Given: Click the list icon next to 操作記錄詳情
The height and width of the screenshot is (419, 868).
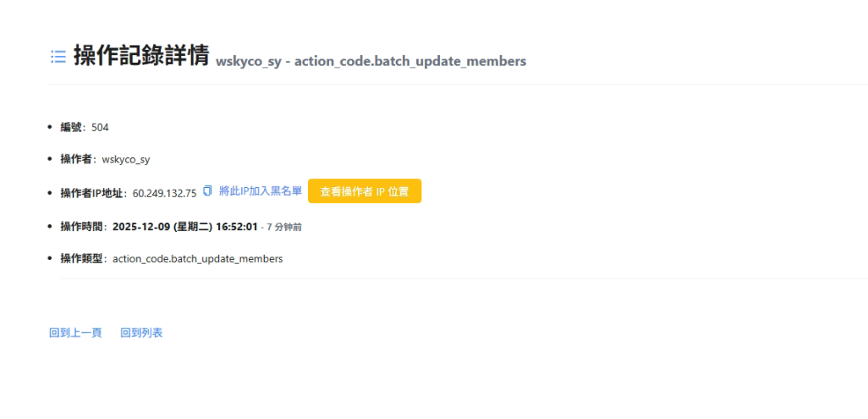Looking at the screenshot, I should (x=58, y=57).
